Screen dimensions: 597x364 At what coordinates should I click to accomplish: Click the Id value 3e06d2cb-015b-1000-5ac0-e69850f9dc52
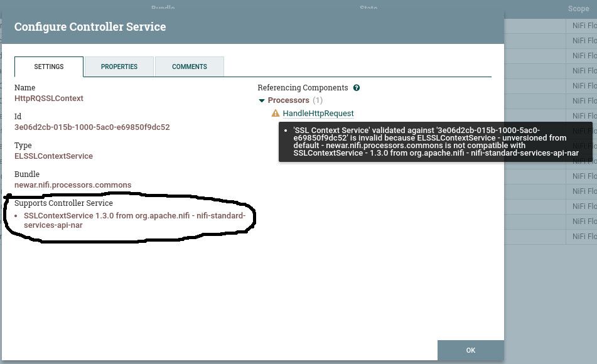[x=92, y=127]
